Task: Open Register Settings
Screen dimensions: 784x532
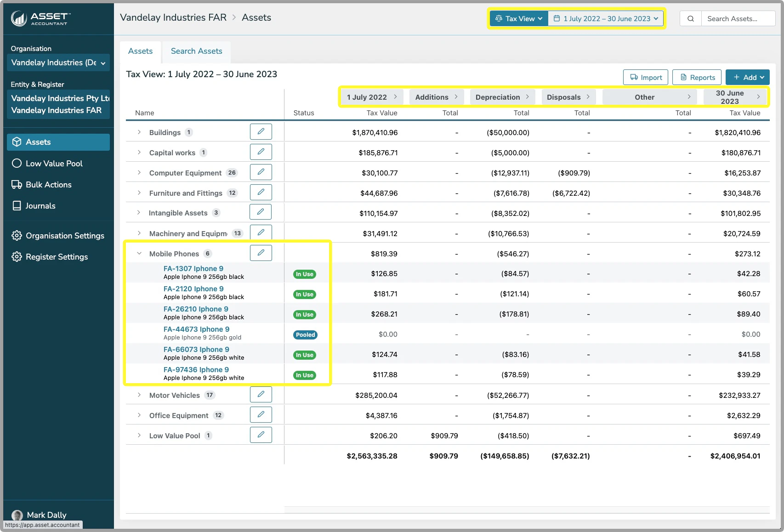Action: pos(57,256)
